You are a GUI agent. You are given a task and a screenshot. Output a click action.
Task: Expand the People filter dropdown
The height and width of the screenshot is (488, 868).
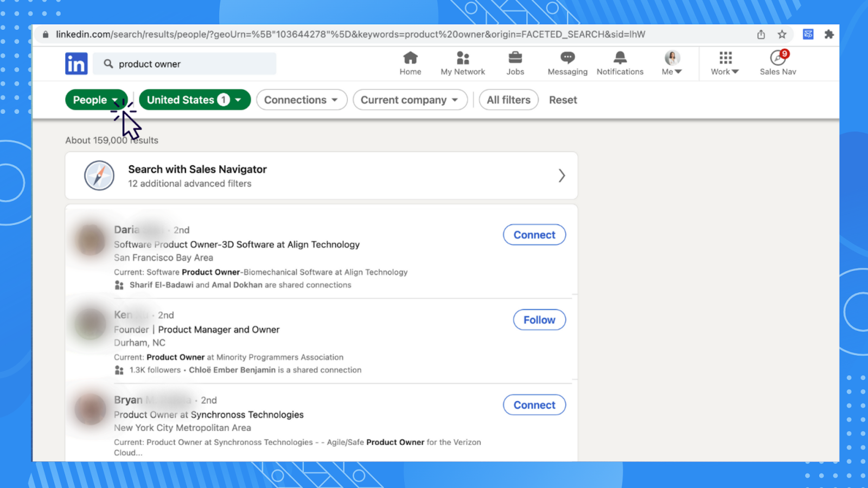click(x=96, y=100)
